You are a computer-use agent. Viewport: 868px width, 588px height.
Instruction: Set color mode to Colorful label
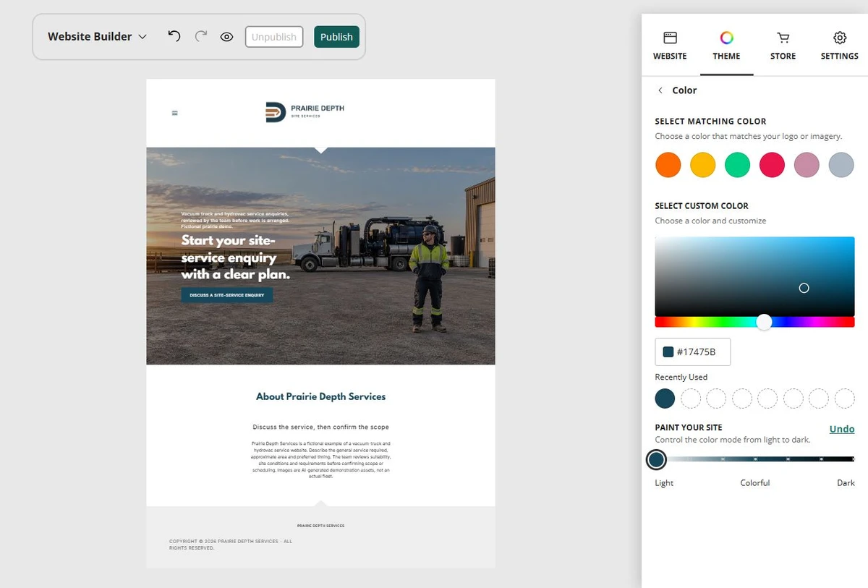[754, 482]
